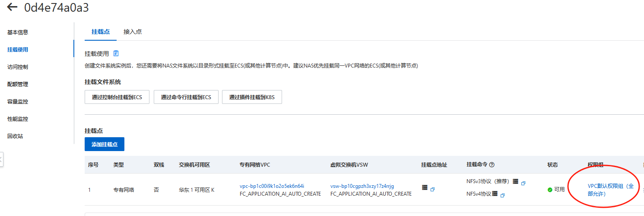The image size is (644, 216).
Task: Click the page title 0d4e74a0a3
Action: pyautogui.click(x=57, y=7)
